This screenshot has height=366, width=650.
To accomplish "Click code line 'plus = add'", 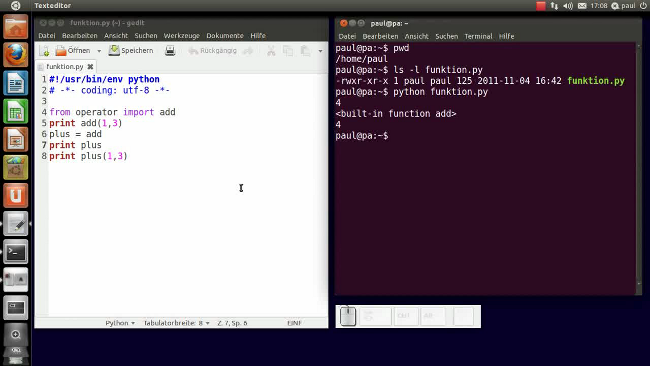I will coord(75,134).
